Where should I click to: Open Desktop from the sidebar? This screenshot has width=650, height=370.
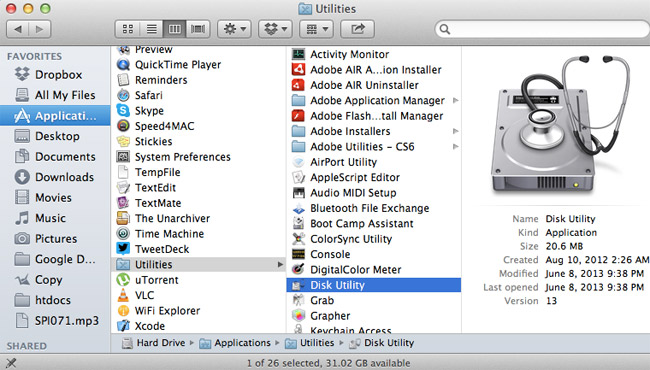tap(55, 136)
